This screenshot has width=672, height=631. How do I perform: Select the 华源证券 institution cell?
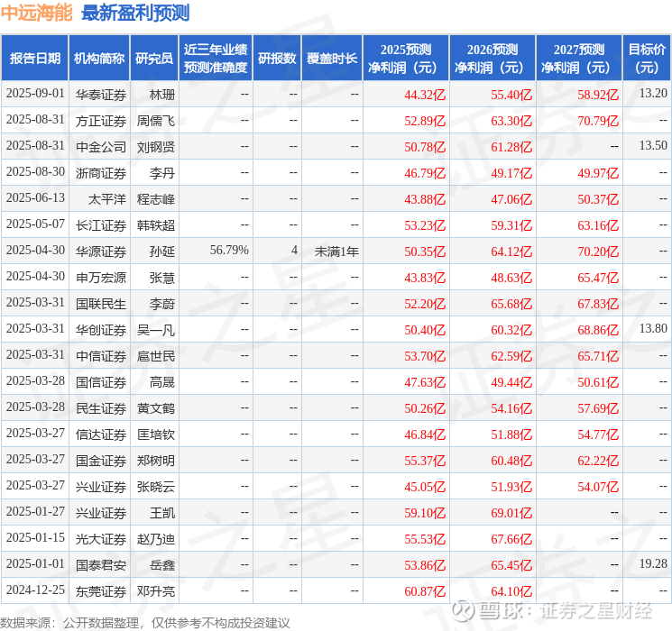tap(101, 251)
